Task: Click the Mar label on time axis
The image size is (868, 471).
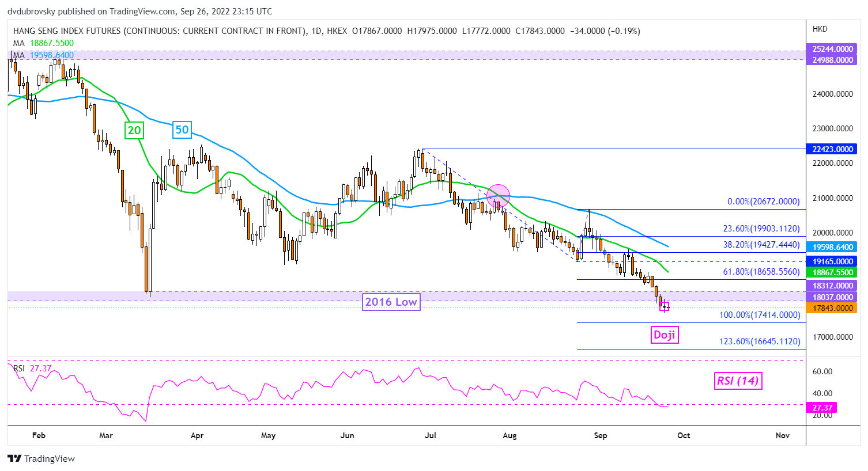Action: click(x=106, y=435)
